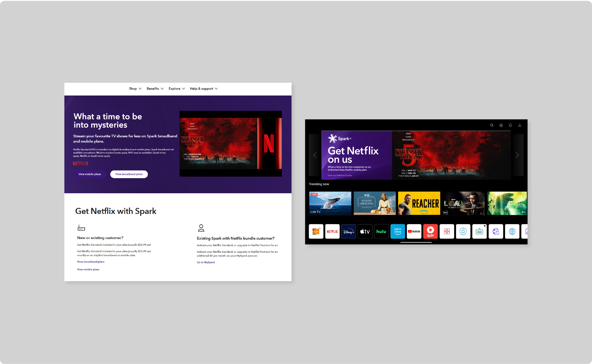Image resolution: width=592 pixels, height=364 pixels.
Task: Open the search icon on the TV home screen
Action: (492, 125)
